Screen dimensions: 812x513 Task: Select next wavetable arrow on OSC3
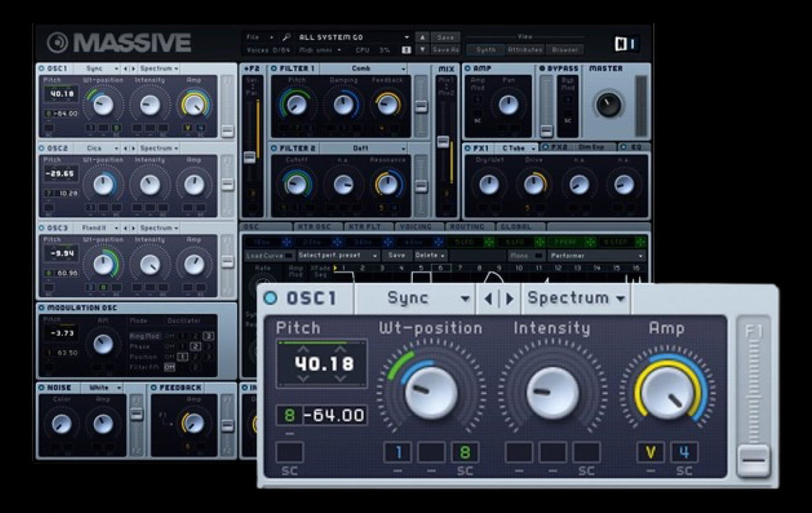[x=133, y=228]
